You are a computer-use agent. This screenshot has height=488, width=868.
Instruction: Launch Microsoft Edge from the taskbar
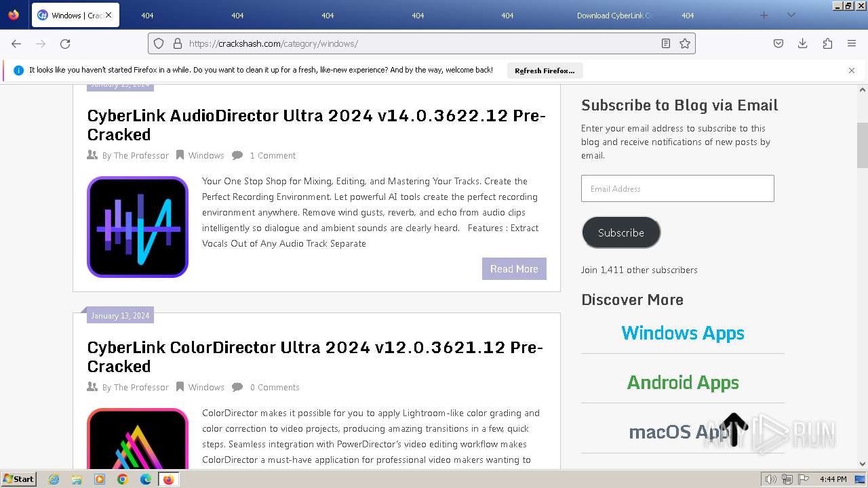pos(146,479)
